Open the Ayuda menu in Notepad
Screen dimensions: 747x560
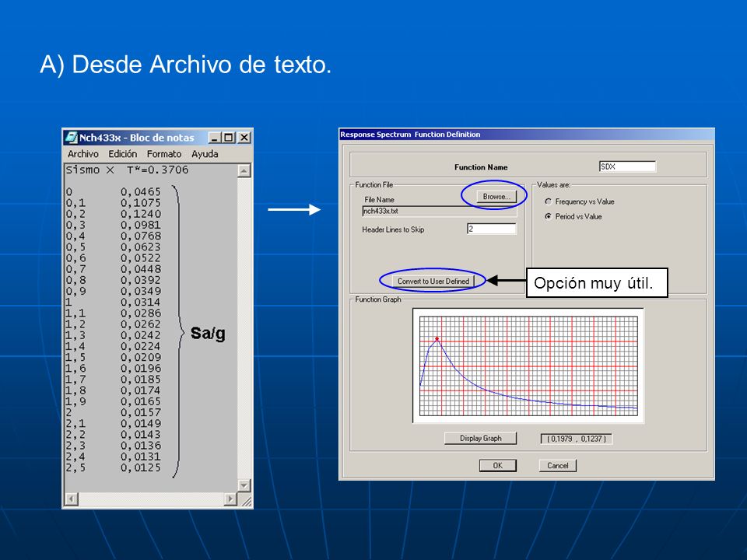click(205, 154)
